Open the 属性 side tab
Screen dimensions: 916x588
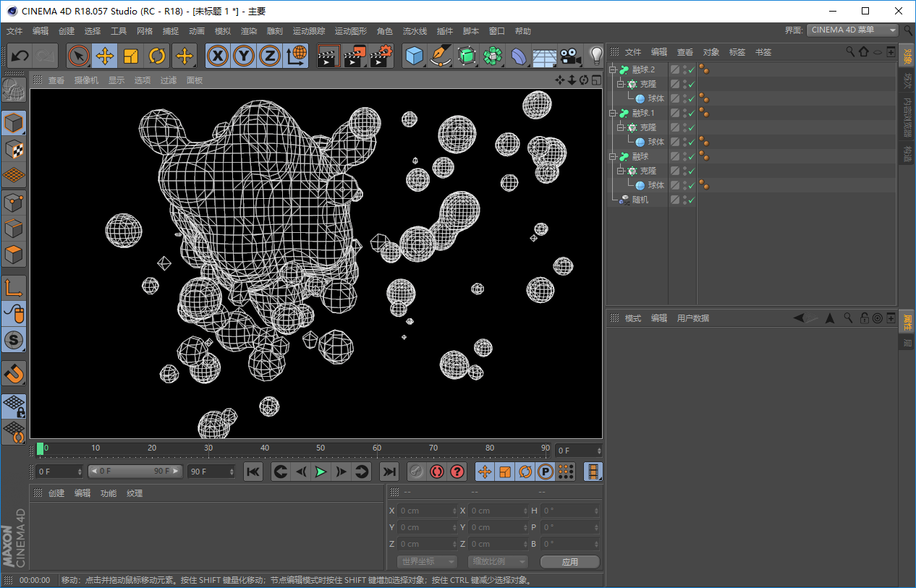pos(908,322)
